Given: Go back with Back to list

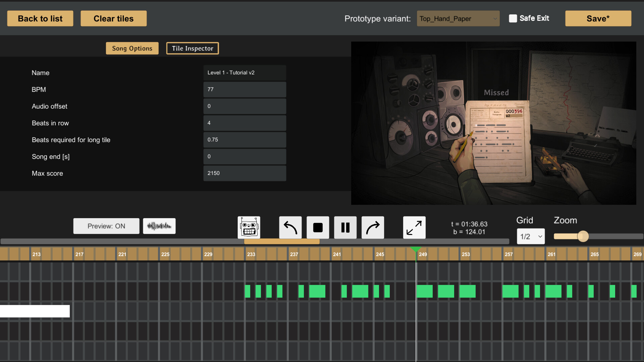Looking at the screenshot, I should (x=40, y=18).
